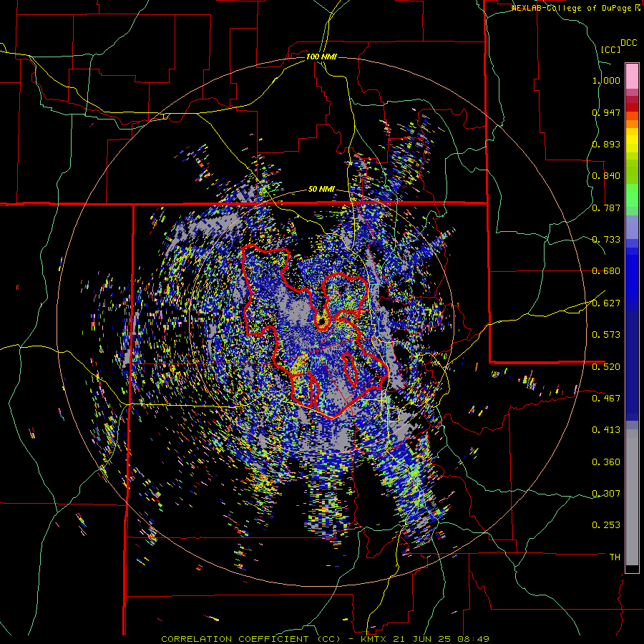
Task: Select the 0.947 scale value
Action: pos(606,112)
